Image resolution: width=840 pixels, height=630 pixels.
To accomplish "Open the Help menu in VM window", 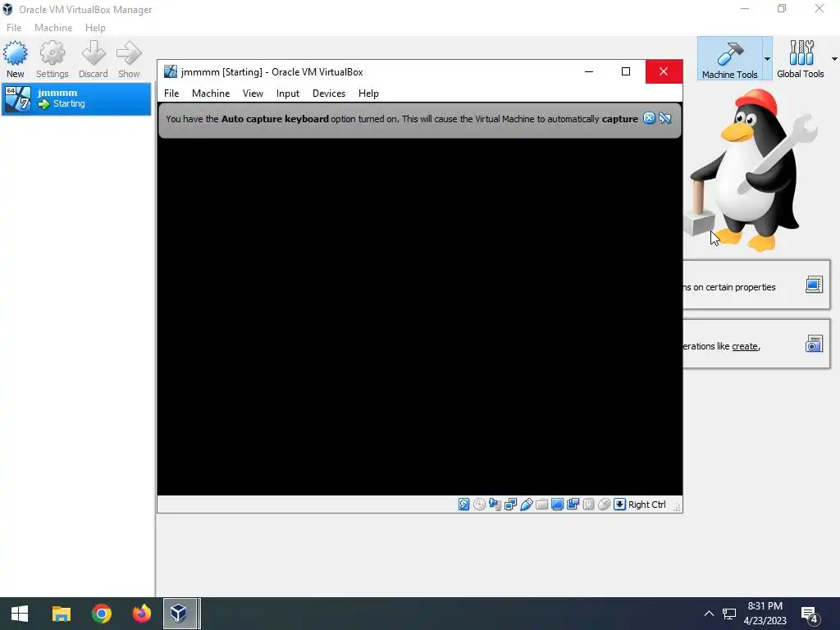I will coord(368,94).
